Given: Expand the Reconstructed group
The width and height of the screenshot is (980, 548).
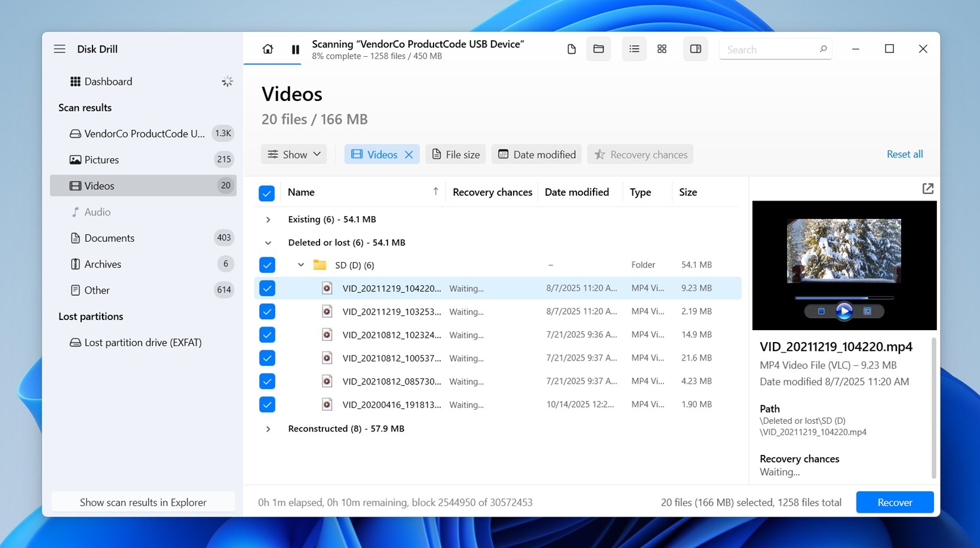Looking at the screenshot, I should coord(268,429).
